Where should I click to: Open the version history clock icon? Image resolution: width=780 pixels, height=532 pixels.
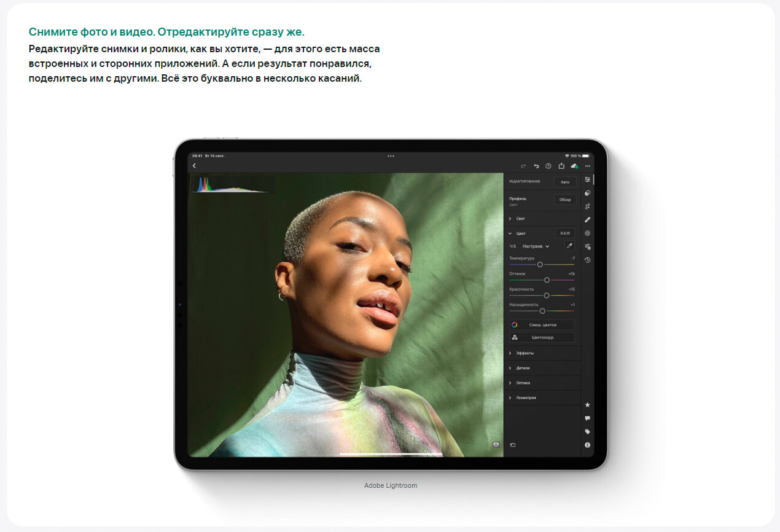click(587, 260)
